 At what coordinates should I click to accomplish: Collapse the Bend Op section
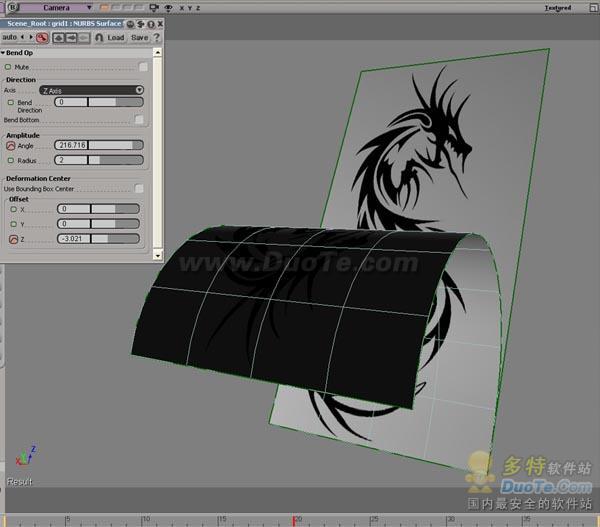pos(4,52)
